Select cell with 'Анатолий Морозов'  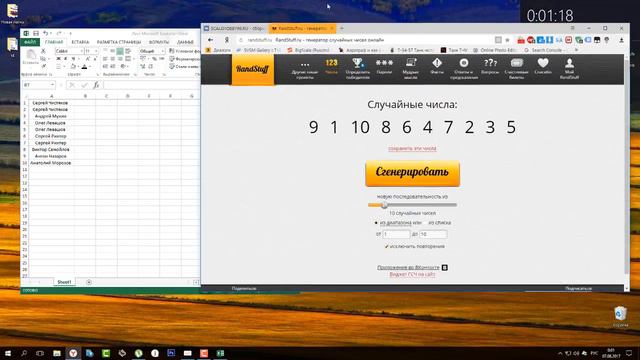[51, 163]
